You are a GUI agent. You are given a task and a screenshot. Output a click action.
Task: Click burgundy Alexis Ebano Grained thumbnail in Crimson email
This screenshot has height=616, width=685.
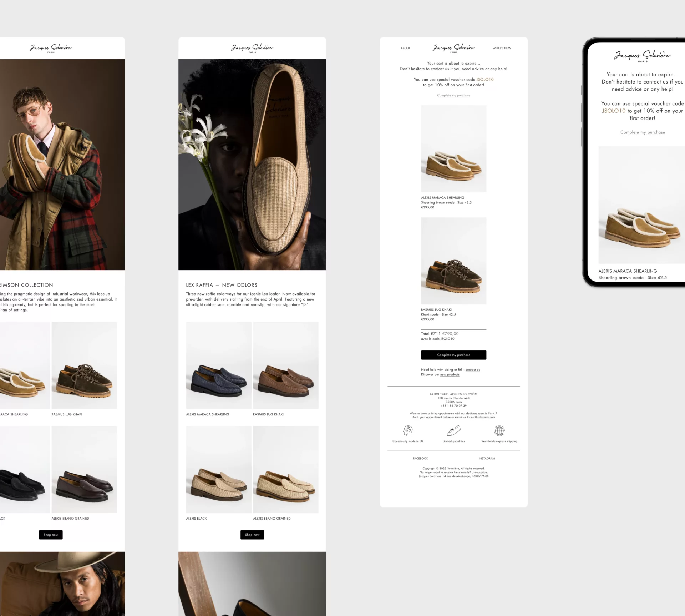pyautogui.click(x=84, y=470)
